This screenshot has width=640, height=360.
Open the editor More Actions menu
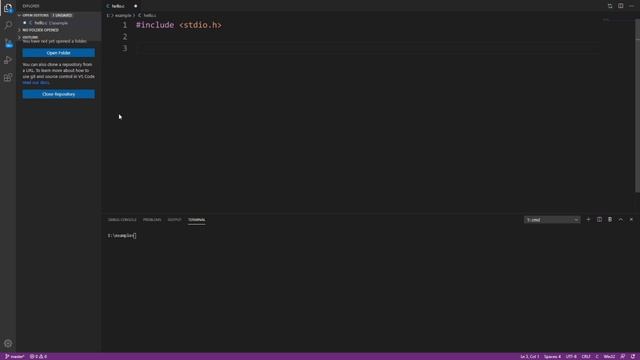coord(631,6)
